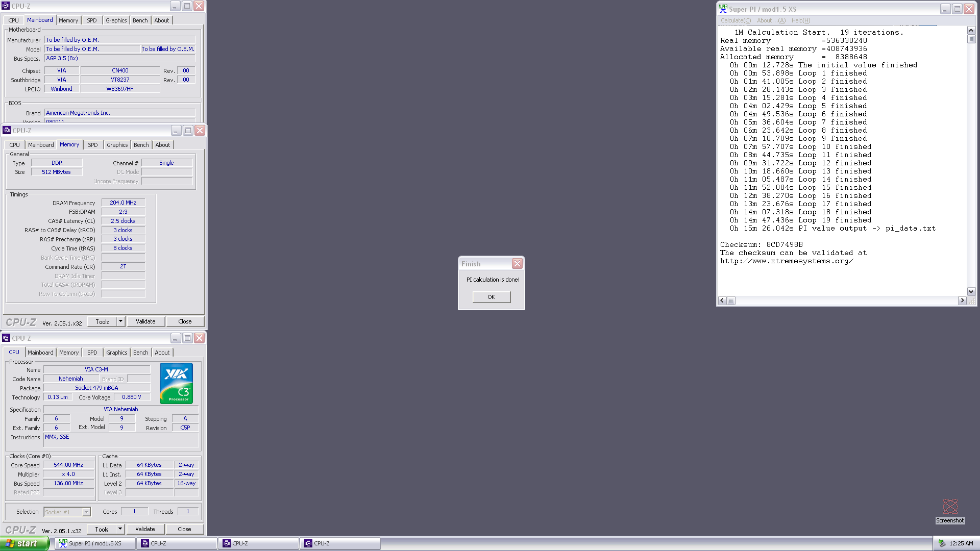Expand the Tools dropdown arrow in the CPU tab window
This screenshot has height=551, width=980.
pyautogui.click(x=120, y=529)
